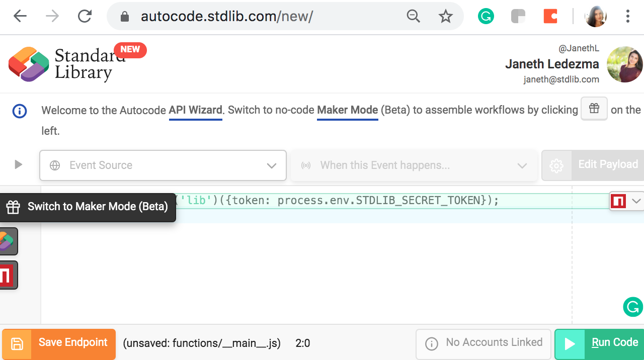Click the Grammarly icon in the editor

pos(633,307)
